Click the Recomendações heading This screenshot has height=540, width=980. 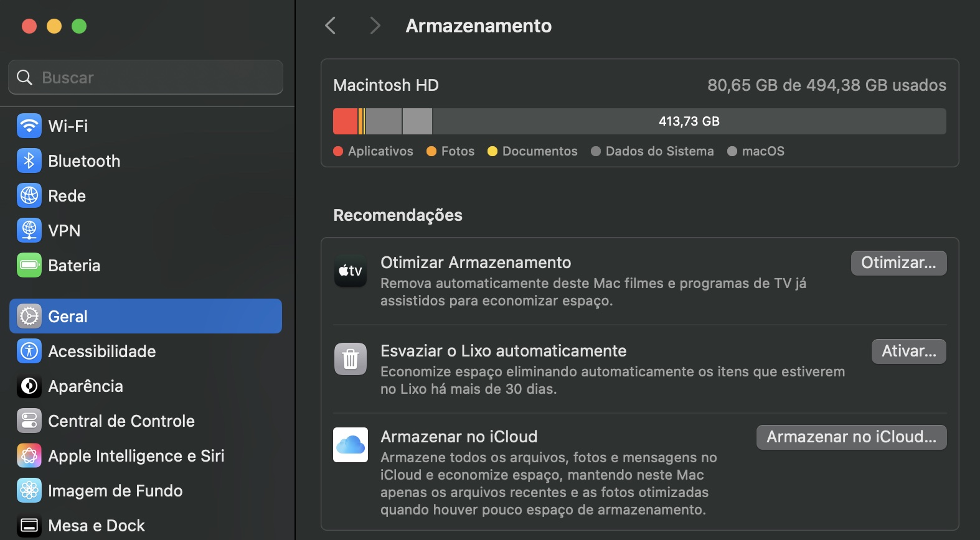pyautogui.click(x=398, y=215)
